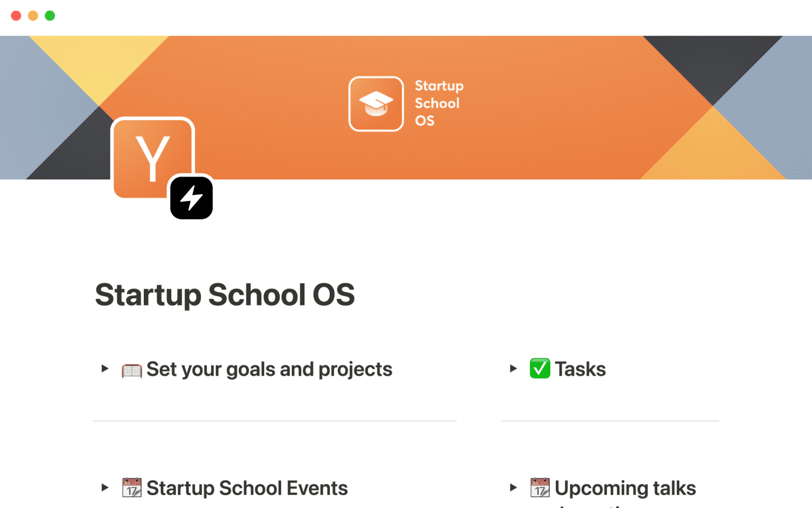Select the Startup School Events heading text
Viewport: 812px width, 508px height.
click(x=247, y=488)
